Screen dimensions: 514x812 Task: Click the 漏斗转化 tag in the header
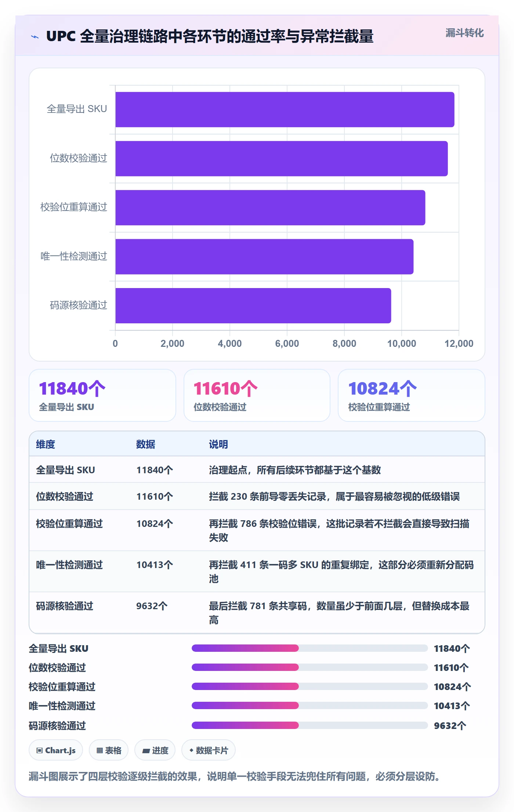click(x=464, y=33)
